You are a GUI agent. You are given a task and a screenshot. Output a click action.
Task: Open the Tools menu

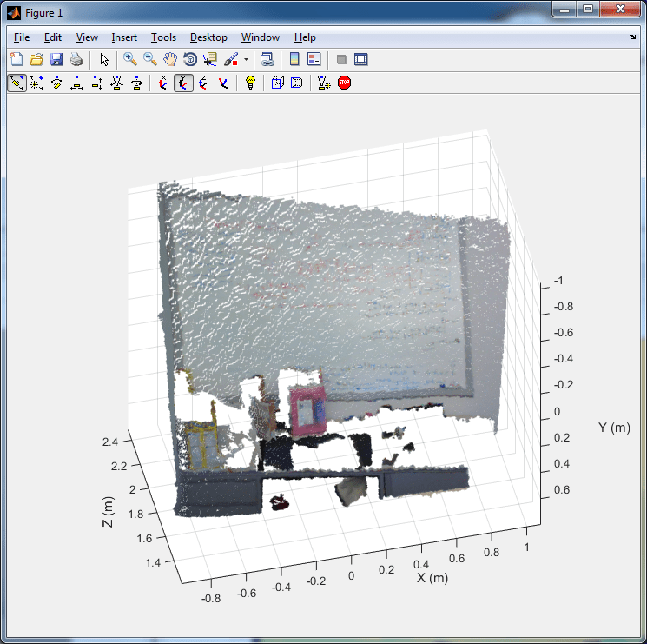[x=163, y=37]
